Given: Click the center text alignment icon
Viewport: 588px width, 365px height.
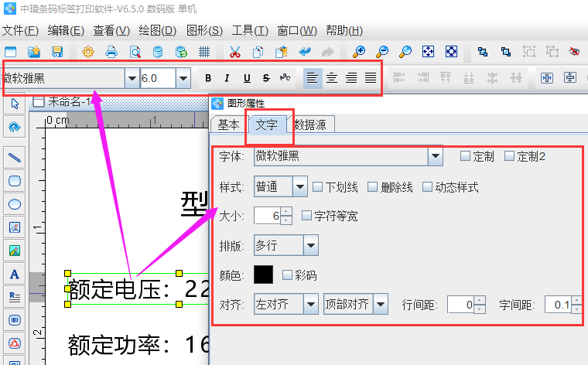Looking at the screenshot, I should [331, 78].
